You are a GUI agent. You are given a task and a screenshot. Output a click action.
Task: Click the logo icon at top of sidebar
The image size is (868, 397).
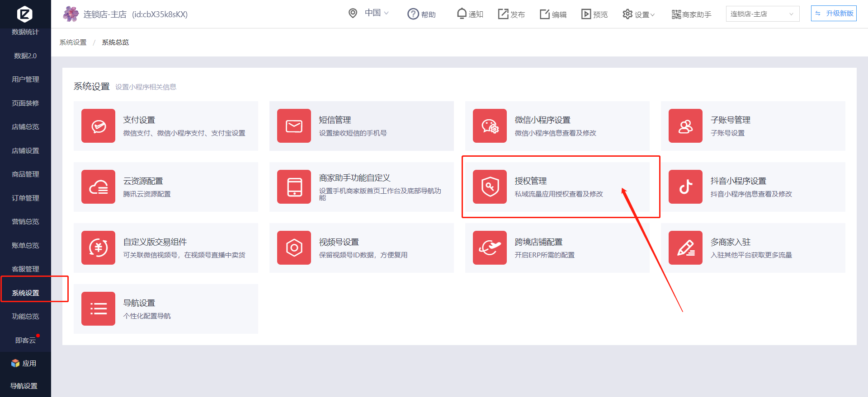click(x=25, y=14)
